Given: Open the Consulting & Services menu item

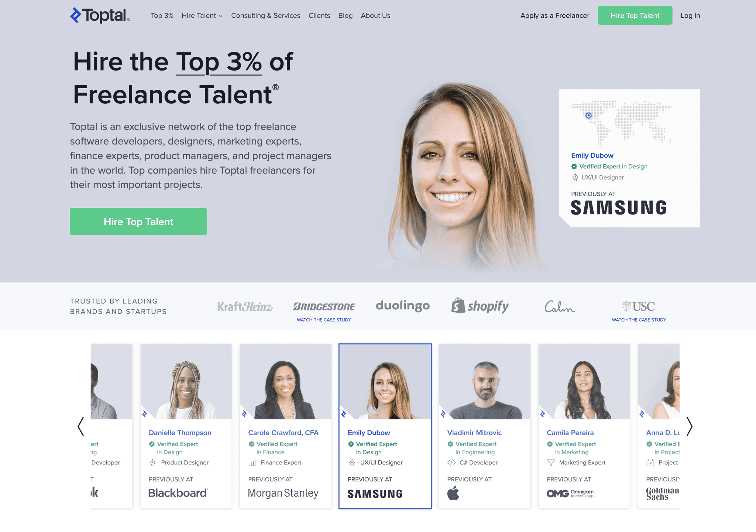Looking at the screenshot, I should pyautogui.click(x=266, y=16).
